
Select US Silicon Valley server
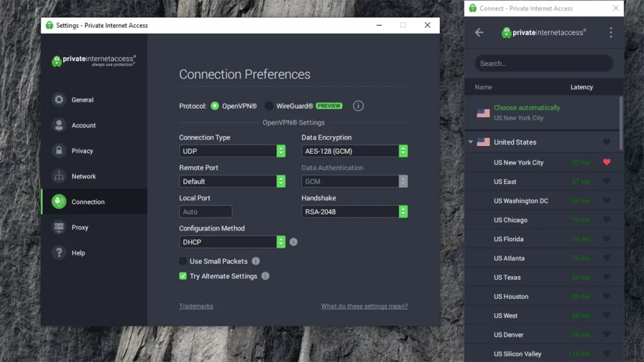[x=542, y=353]
